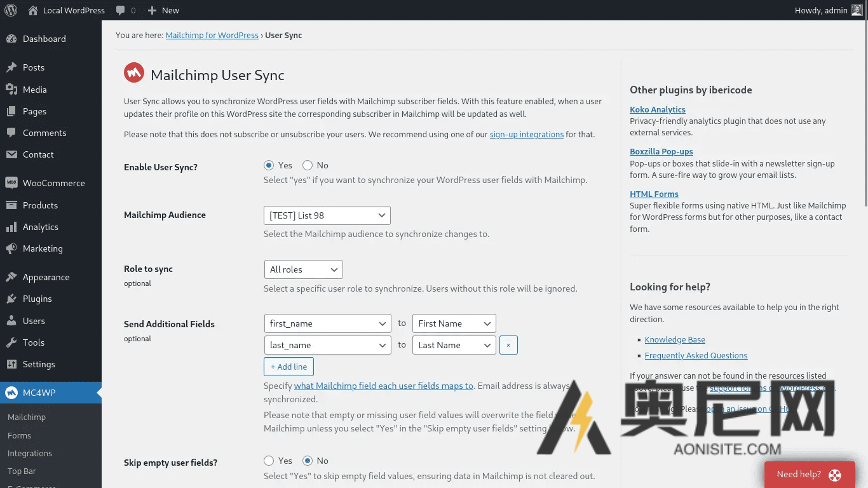Screen dimensions: 868x488
Task: Open the Koko Analytics link
Action: tap(658, 109)
